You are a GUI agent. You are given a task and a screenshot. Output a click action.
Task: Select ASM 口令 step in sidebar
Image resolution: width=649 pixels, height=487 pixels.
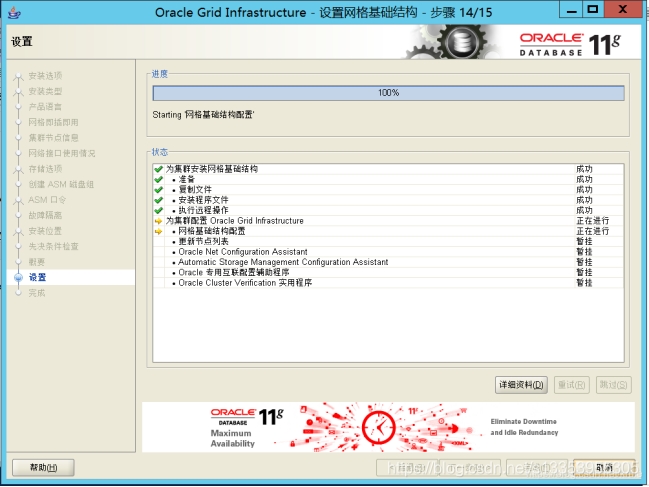coord(47,200)
